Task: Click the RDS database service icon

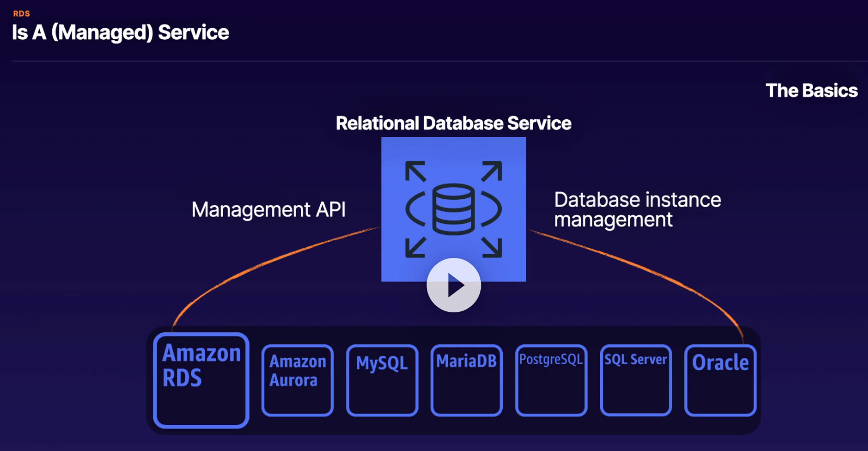Action: click(454, 208)
